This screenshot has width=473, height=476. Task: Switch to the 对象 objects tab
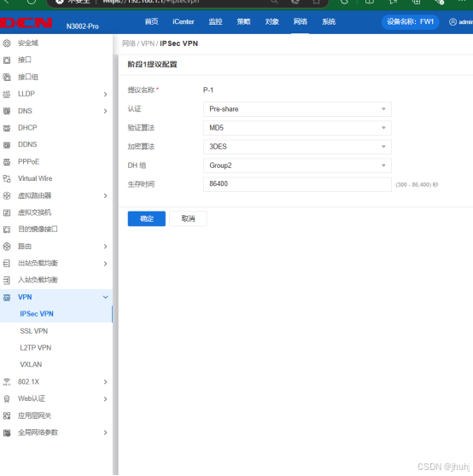tap(272, 22)
